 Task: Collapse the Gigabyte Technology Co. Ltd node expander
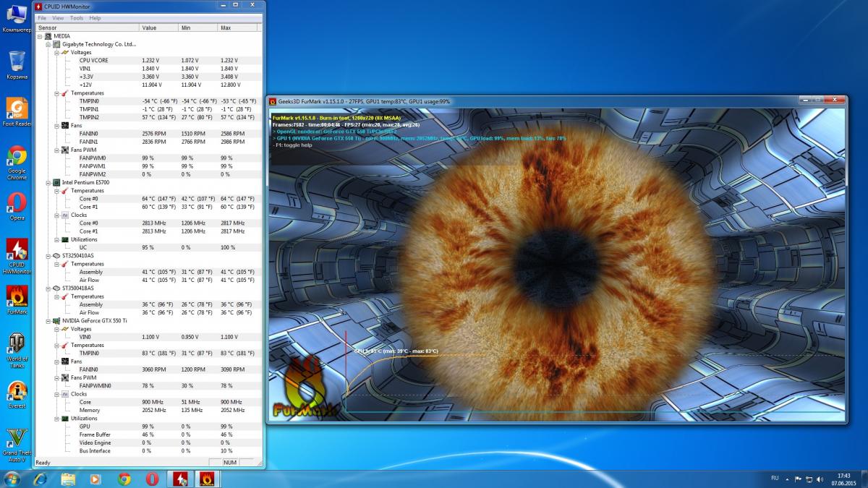[48, 44]
